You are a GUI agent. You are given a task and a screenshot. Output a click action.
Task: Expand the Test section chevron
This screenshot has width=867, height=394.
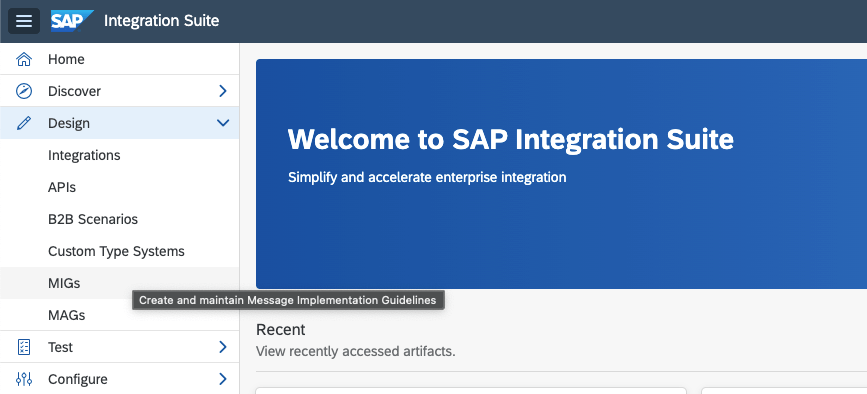tap(223, 347)
